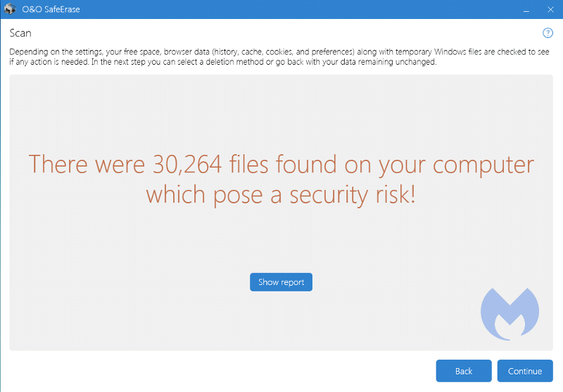Click the blue Malwarebytes logo watermark
The width and height of the screenshot is (563, 392).
click(510, 314)
